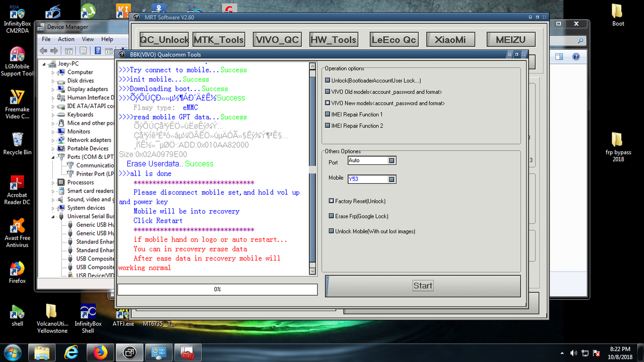Open the InfinityBox CM2RDA desktop shortcut
644x362 pixels.
(17, 18)
